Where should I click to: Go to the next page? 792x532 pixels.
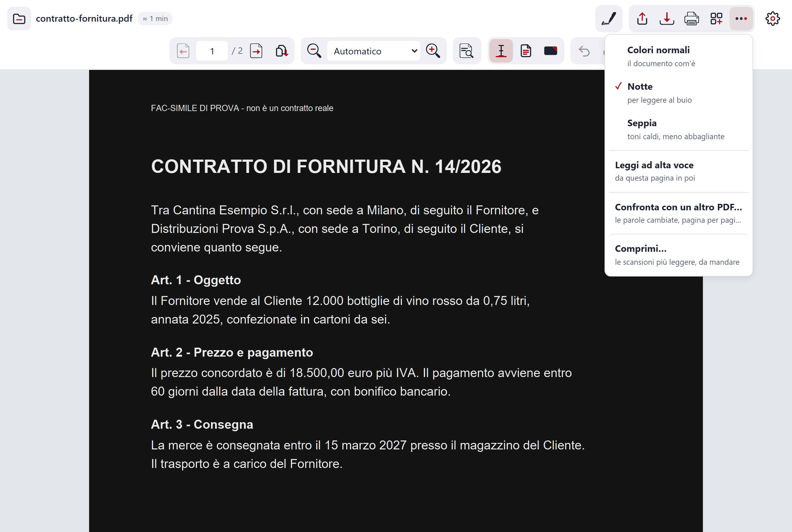256,51
